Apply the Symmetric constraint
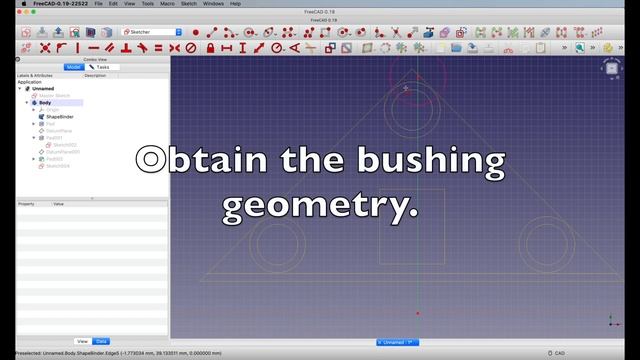 point(174,48)
